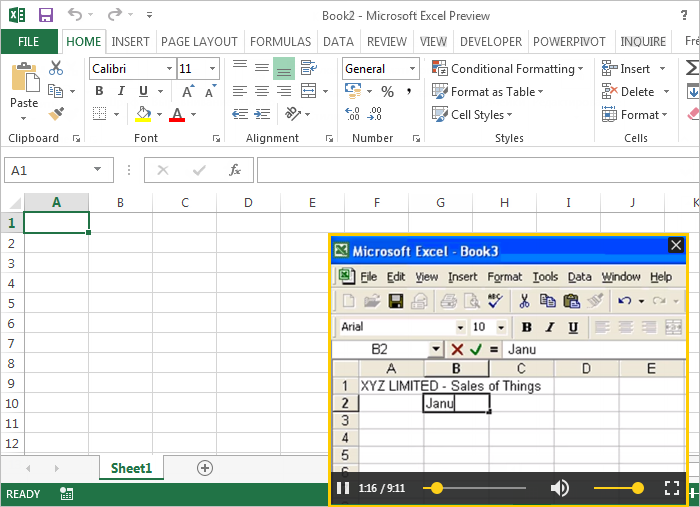Switch to the FORMULAS tab
Image resolution: width=700 pixels, height=507 pixels.
(280, 42)
